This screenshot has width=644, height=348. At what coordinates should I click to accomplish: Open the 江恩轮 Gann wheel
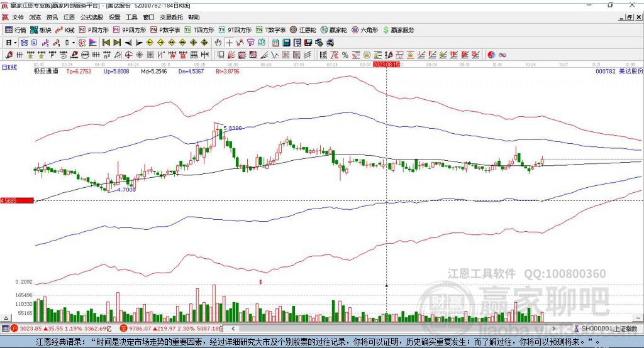303,30
